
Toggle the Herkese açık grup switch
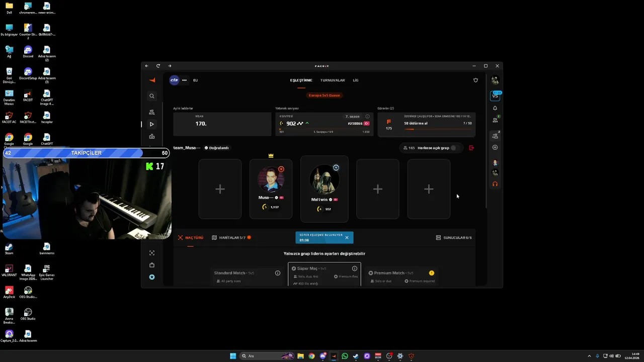pos(454,148)
